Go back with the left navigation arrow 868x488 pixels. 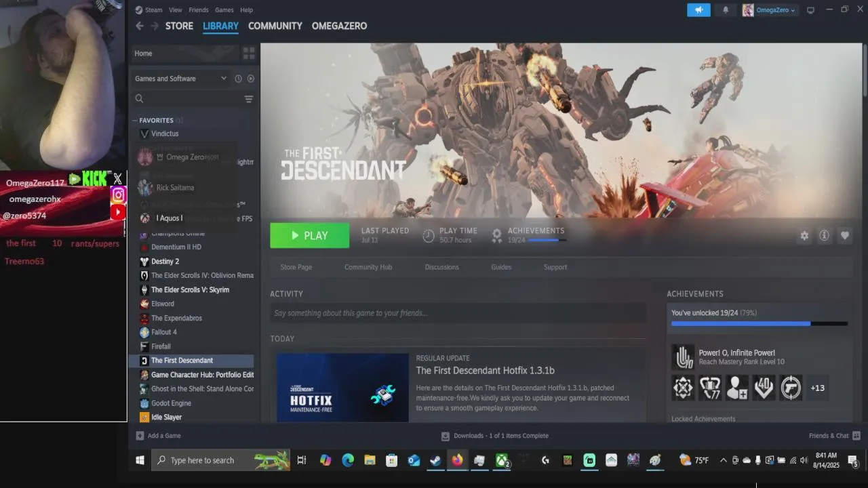[x=139, y=26]
